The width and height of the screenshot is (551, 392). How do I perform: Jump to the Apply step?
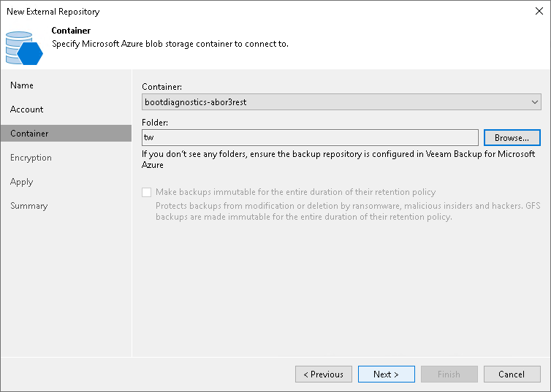22,182
